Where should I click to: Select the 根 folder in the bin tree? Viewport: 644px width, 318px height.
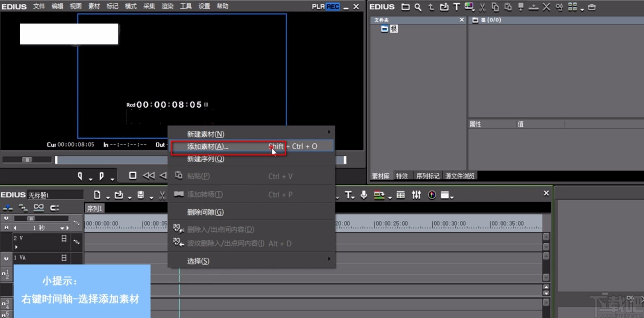point(393,29)
